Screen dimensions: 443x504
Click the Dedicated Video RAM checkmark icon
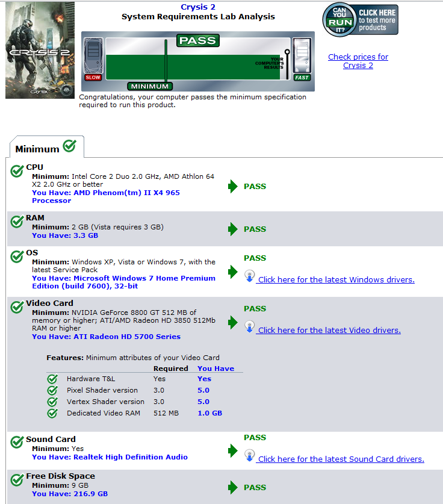52,413
